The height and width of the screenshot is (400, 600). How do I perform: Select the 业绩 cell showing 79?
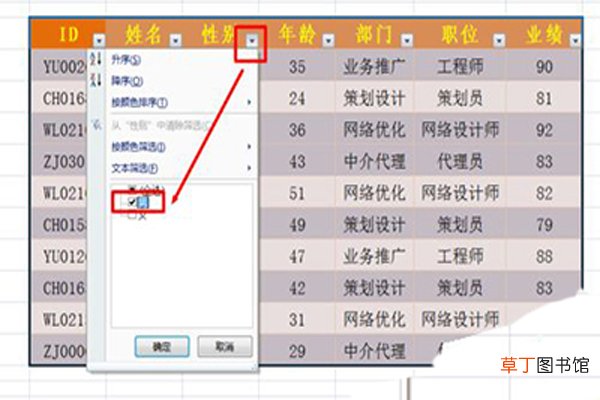544,225
